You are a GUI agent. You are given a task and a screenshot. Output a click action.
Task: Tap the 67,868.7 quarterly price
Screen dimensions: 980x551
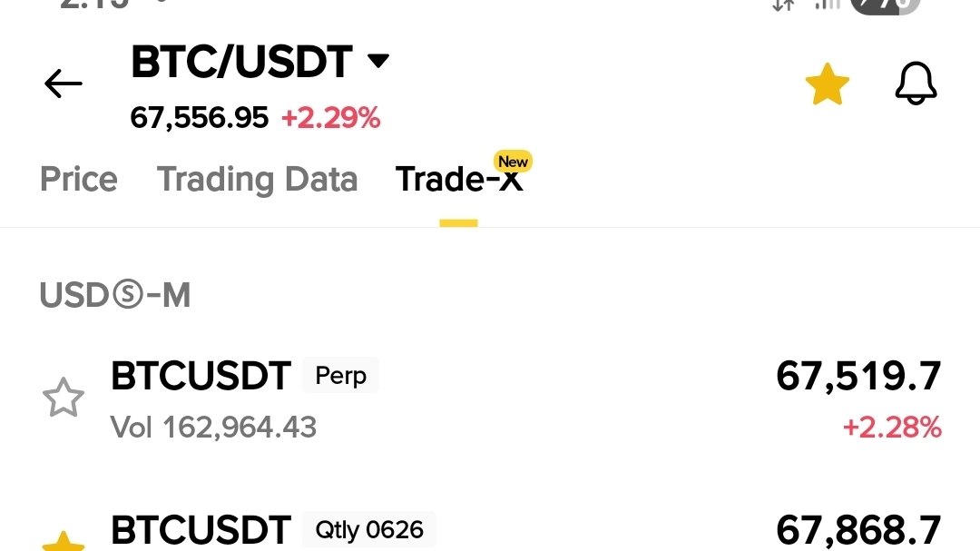tap(858, 530)
